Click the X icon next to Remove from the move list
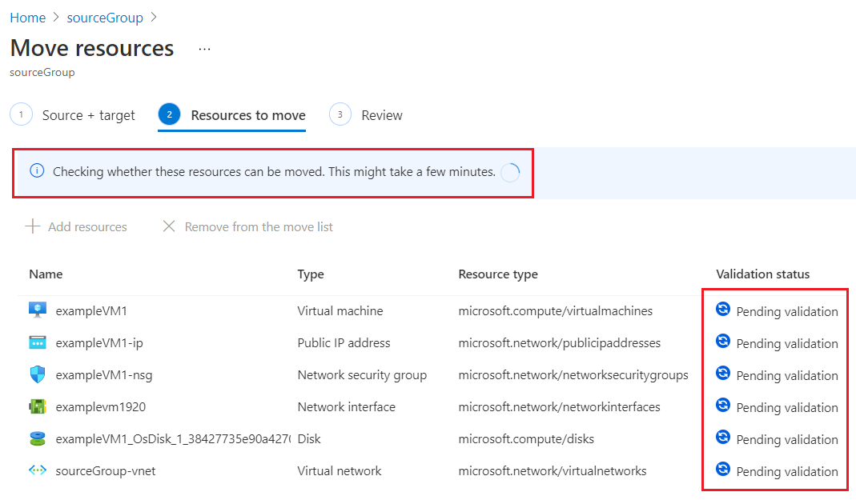The width and height of the screenshot is (856, 504). coord(168,226)
